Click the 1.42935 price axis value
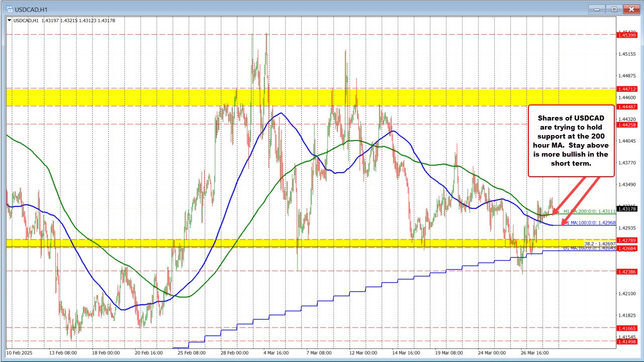Image resolution: width=644 pixels, height=362 pixels. (x=628, y=228)
